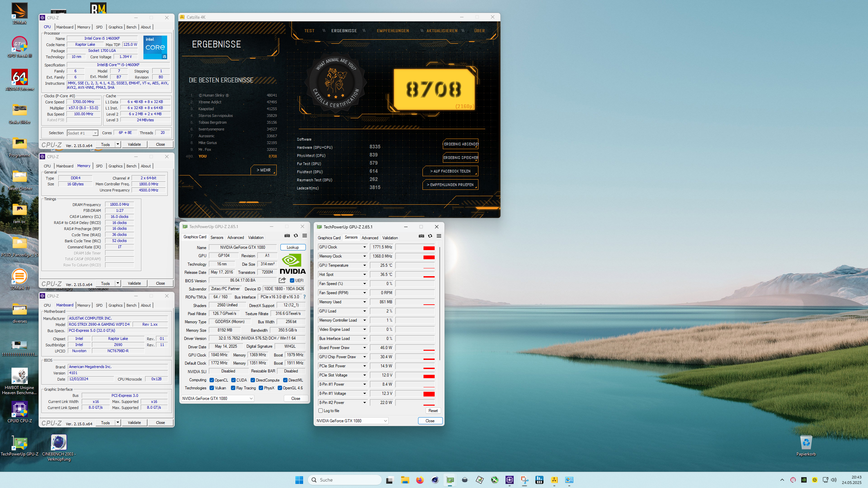
Task: Switch to TEST tab in Catzilla
Action: pyautogui.click(x=309, y=31)
